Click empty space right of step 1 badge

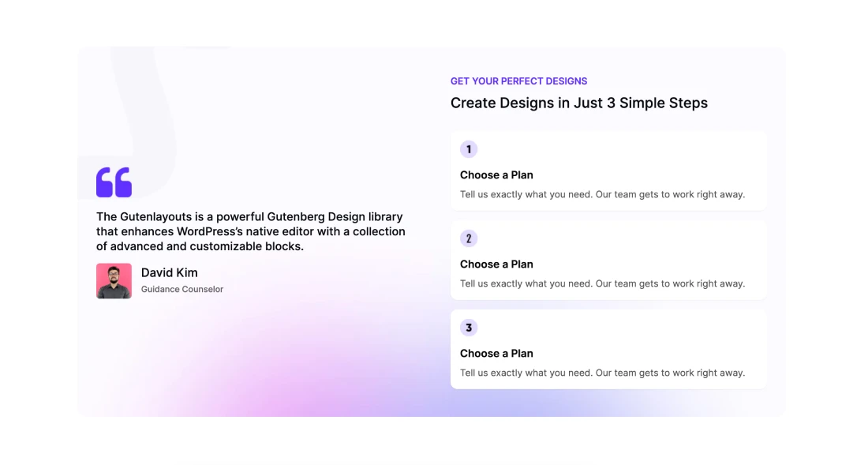pos(615,149)
